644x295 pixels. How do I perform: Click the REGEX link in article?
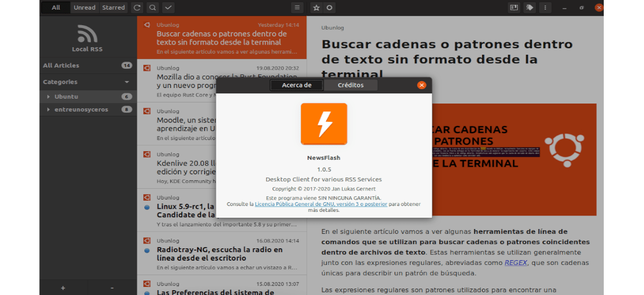[515, 263]
